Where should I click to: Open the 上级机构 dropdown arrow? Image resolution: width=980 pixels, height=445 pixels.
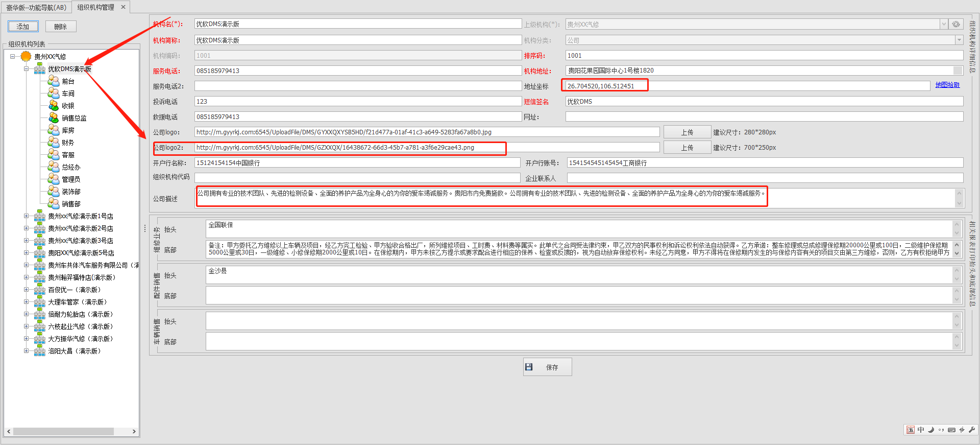pos(944,24)
